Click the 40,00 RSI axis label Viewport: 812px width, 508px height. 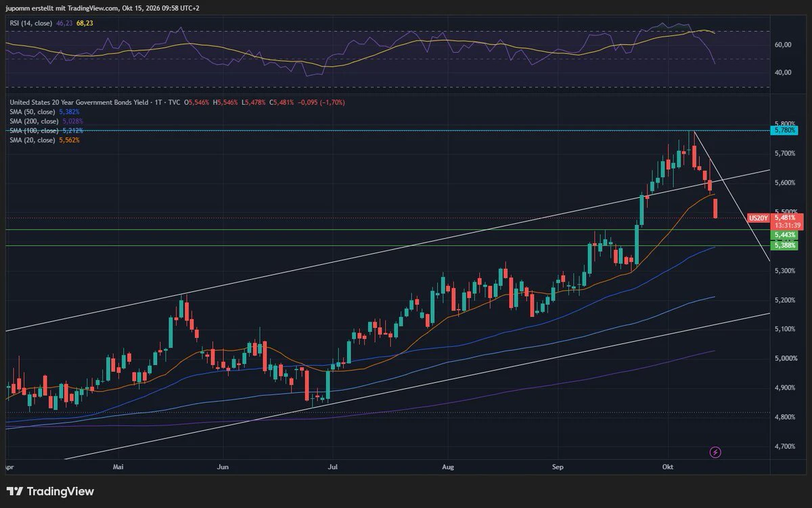784,73
